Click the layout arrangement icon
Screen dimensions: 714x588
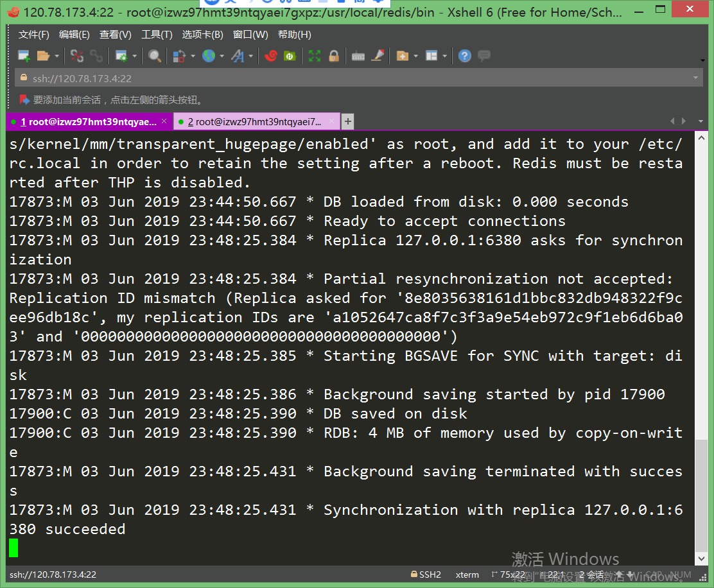(x=431, y=56)
